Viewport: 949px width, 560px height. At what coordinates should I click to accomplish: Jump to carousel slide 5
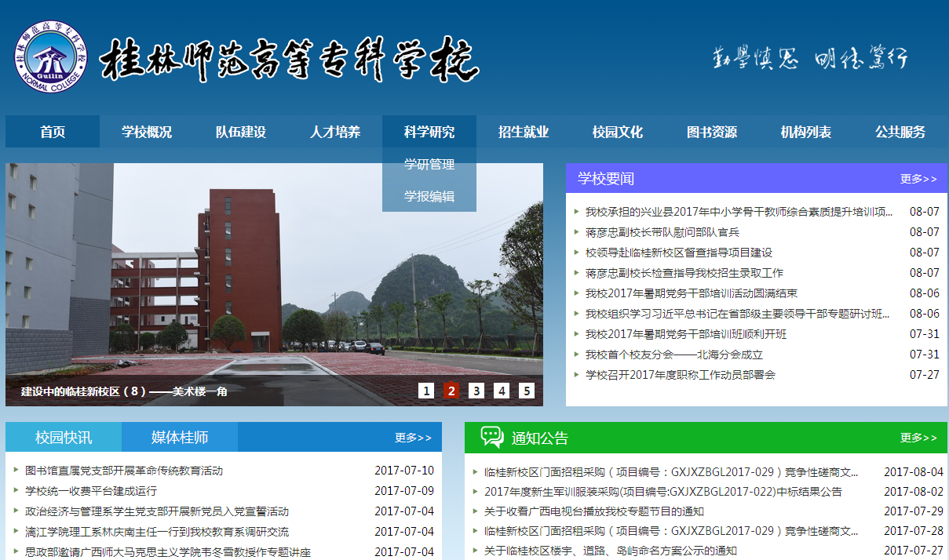pyautogui.click(x=527, y=391)
